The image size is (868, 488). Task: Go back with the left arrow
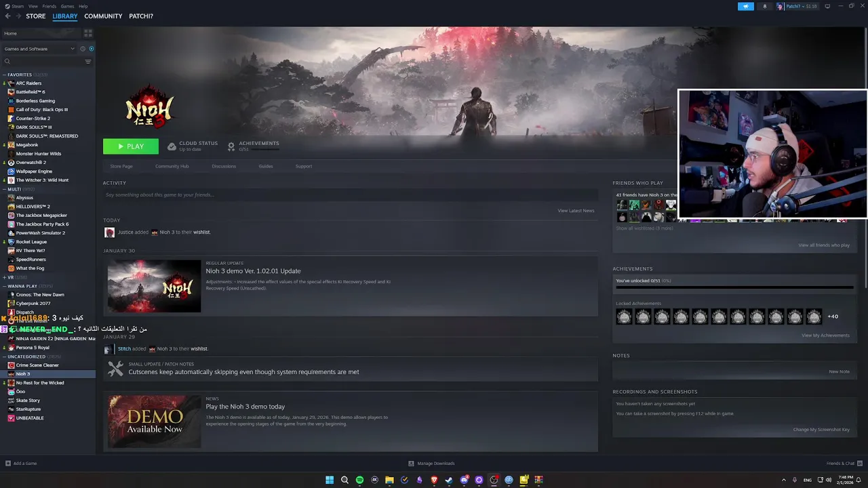(7, 16)
